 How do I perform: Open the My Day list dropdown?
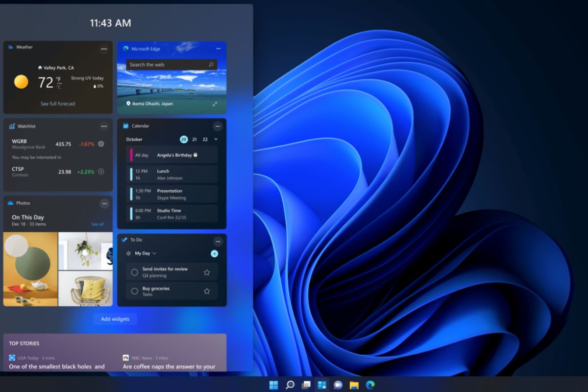pyautogui.click(x=146, y=253)
